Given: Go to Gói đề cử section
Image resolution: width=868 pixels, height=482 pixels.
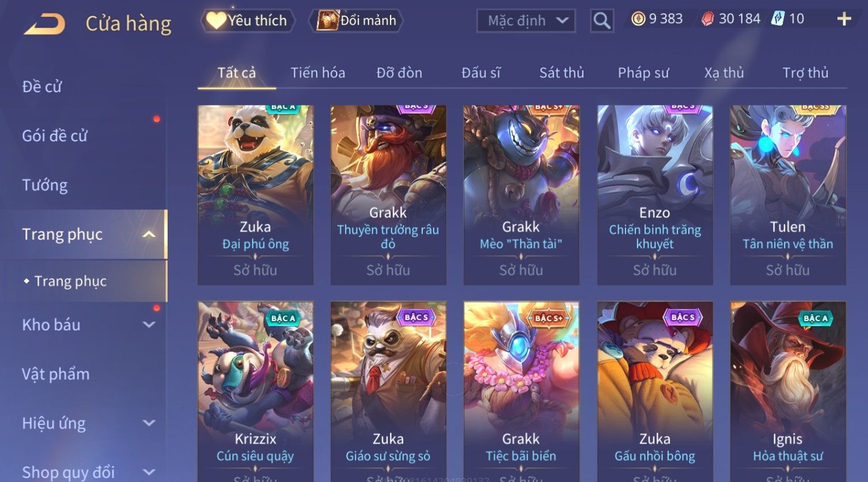Looking at the screenshot, I should (55, 136).
